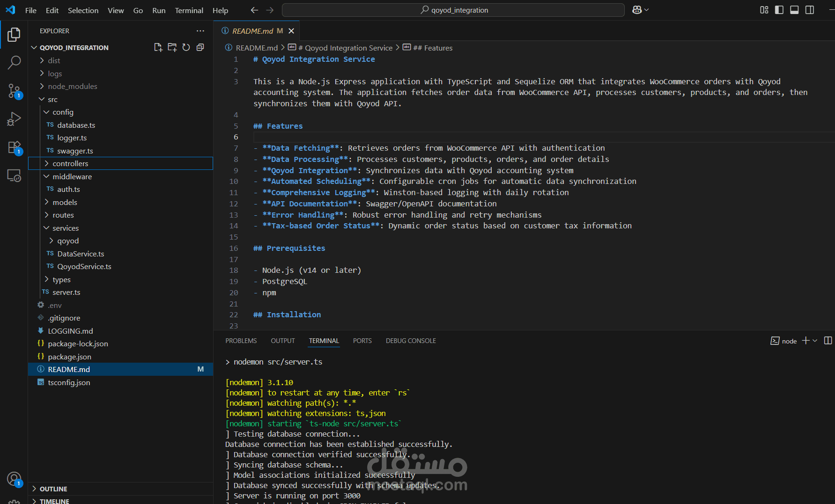This screenshot has height=504, width=835.
Task: Open the Copilot chat icon
Action: tap(637, 10)
